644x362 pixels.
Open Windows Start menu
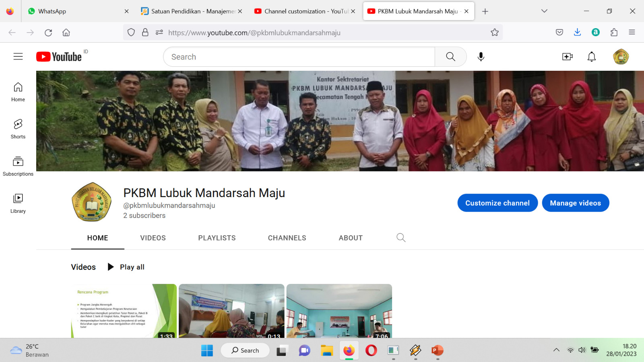tap(207, 350)
